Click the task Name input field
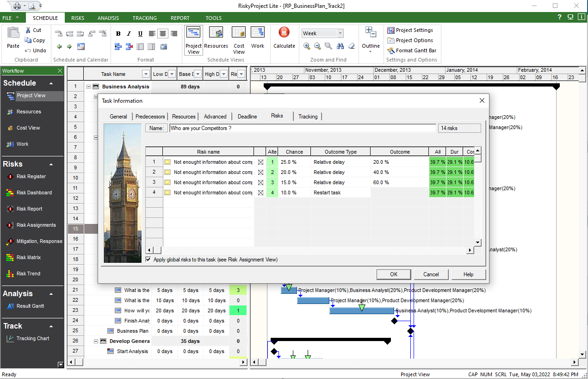The height and width of the screenshot is (379, 588). [303, 128]
